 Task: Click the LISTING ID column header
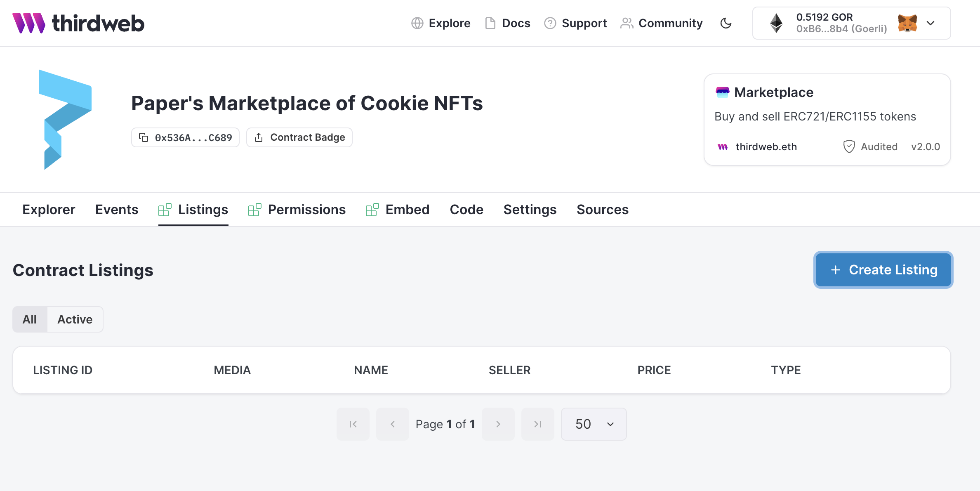[63, 370]
